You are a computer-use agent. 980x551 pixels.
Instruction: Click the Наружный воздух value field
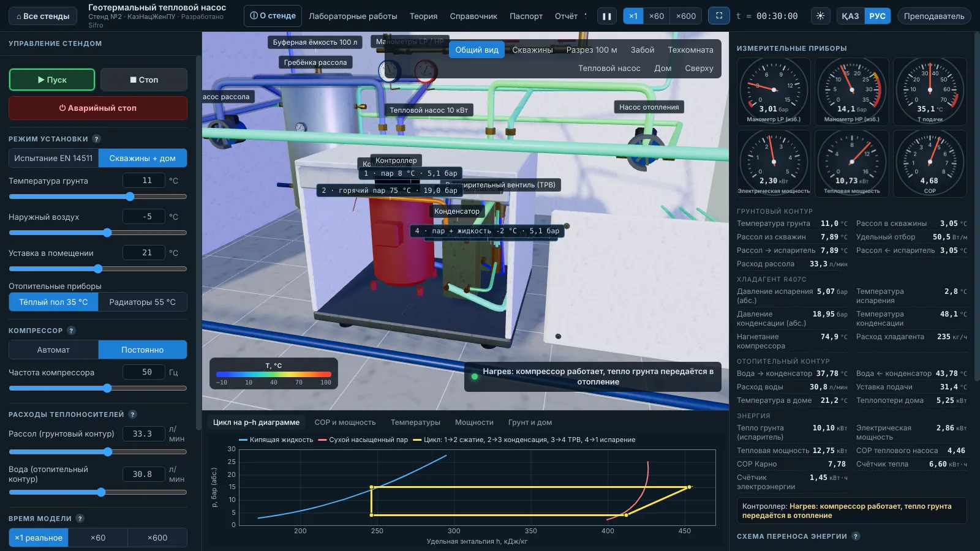point(144,216)
